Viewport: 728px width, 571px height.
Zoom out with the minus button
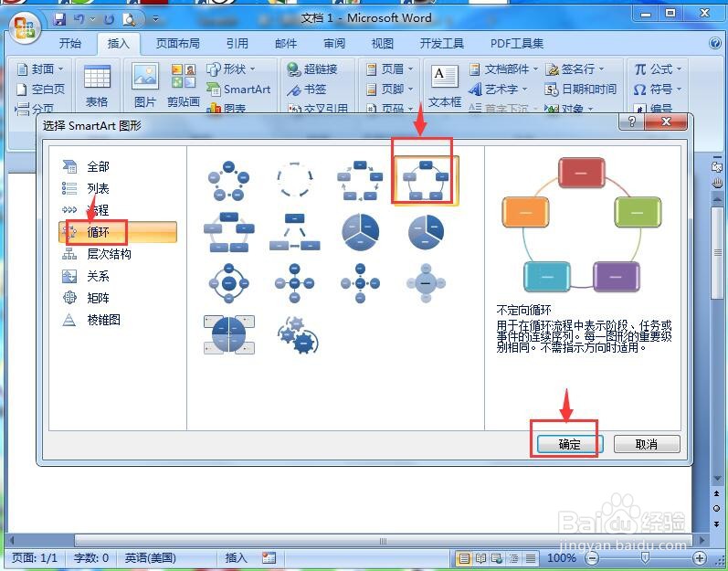coord(592,558)
